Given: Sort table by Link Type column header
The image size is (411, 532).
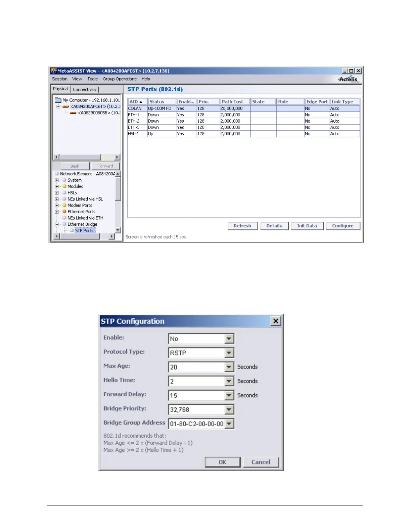Looking at the screenshot, I should click(x=345, y=102).
